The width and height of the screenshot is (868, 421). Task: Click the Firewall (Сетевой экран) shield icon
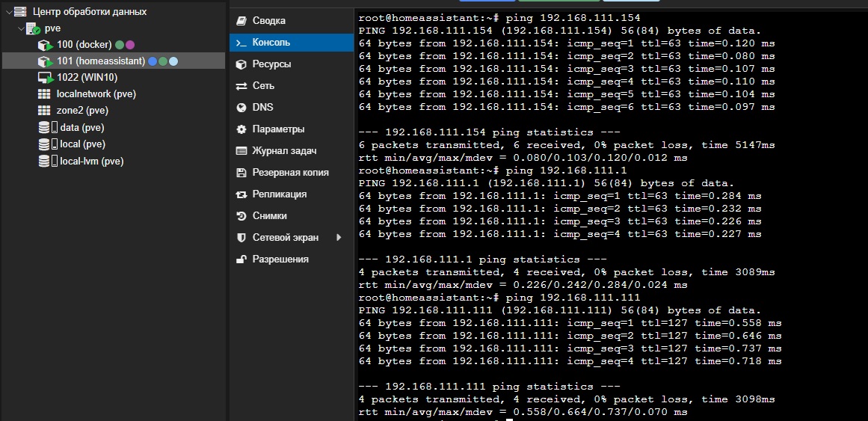coord(241,238)
